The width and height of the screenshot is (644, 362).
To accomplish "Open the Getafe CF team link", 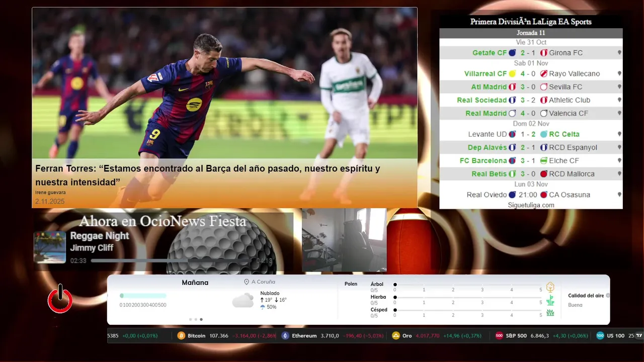I will tap(490, 52).
